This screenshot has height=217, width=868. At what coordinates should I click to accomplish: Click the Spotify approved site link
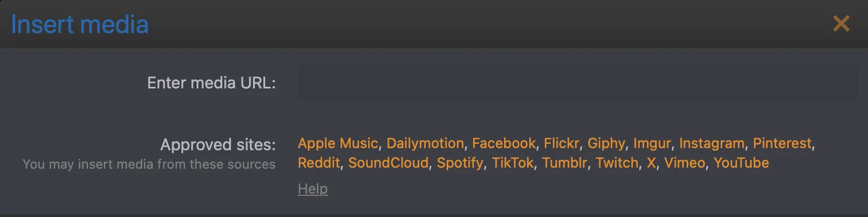460,163
